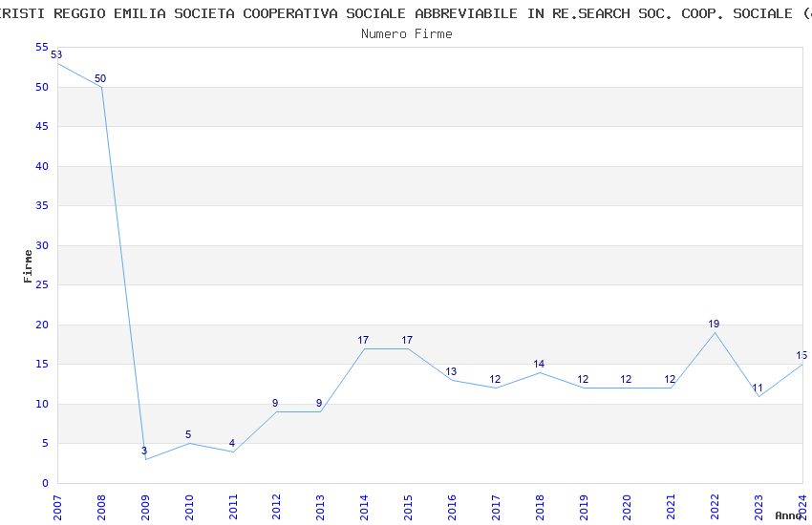
Task: Click the y-axis tick label 30
Action: pyautogui.click(x=42, y=245)
